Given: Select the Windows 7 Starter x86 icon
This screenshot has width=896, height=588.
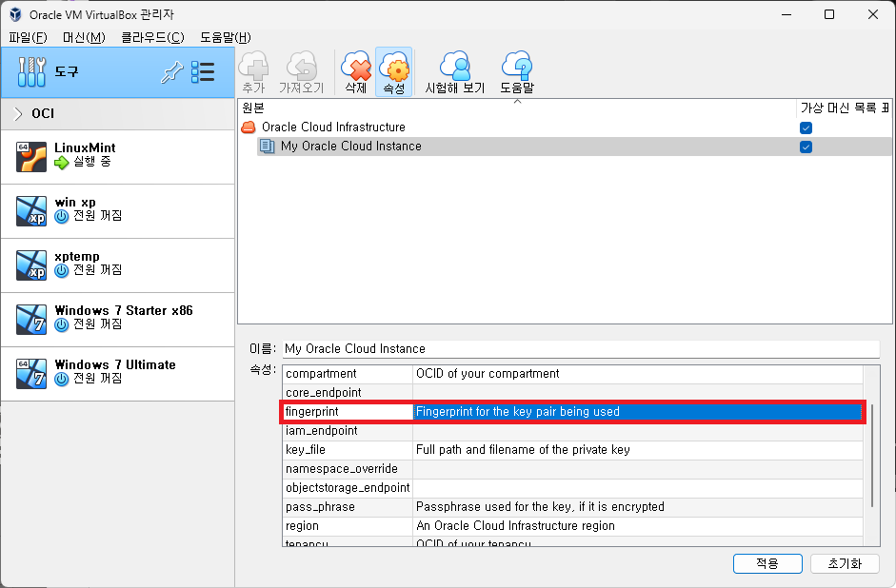Looking at the screenshot, I should pos(30,319).
